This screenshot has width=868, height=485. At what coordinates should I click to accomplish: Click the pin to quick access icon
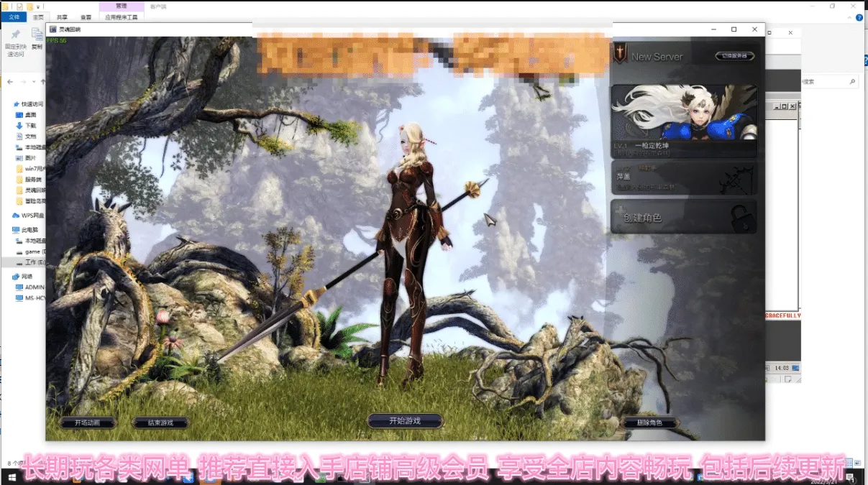15,35
